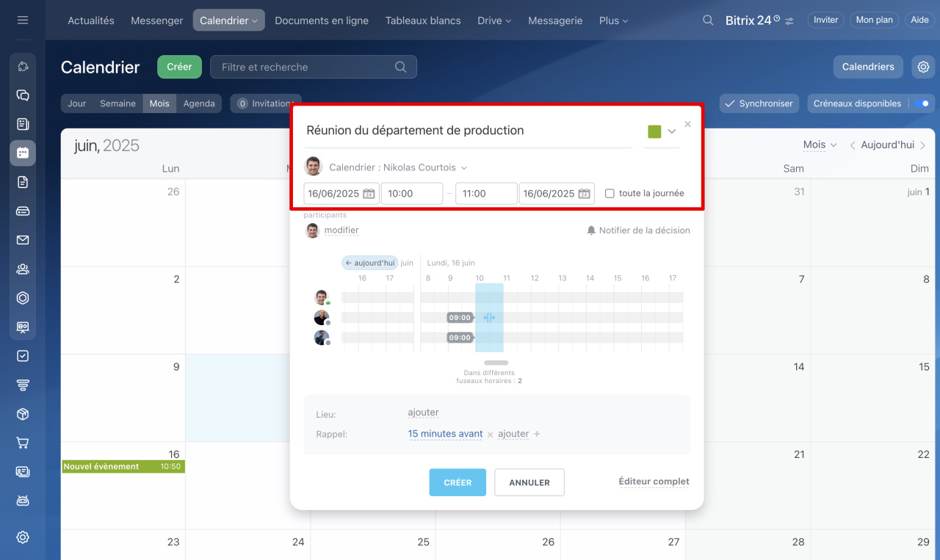Open the Calendriers button
Viewport: 940px width, 560px height.
tap(868, 67)
